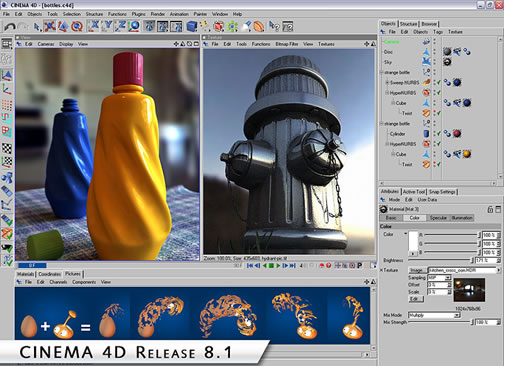The height and width of the screenshot is (367, 505).
Task: Click the HDR texture preview thumbnail
Action: click(x=470, y=290)
